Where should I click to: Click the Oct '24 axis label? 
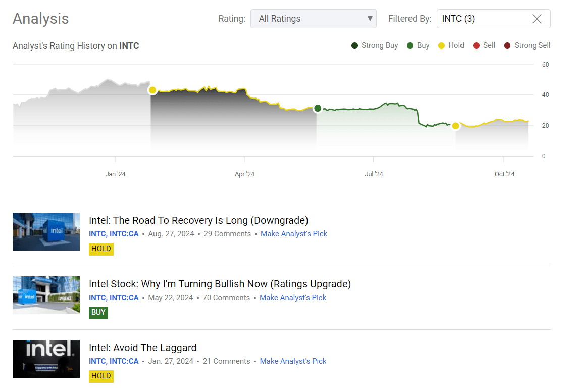[504, 174]
